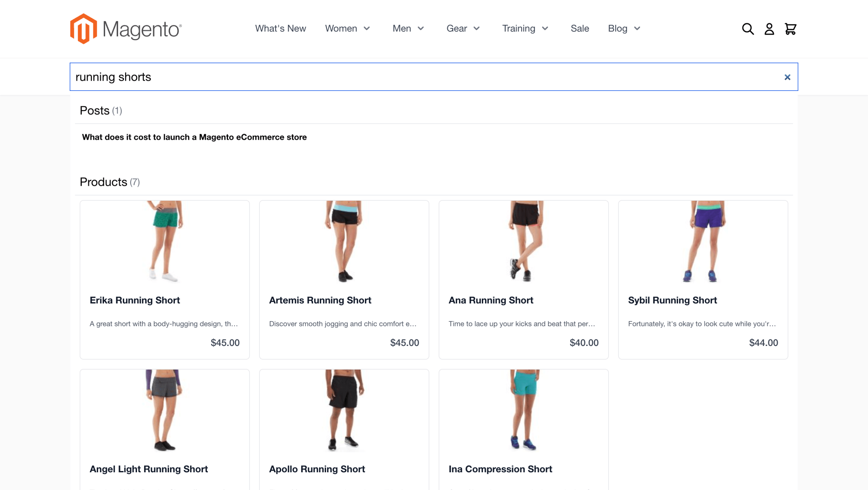Click the 'Time to lace up' description

pyautogui.click(x=522, y=324)
